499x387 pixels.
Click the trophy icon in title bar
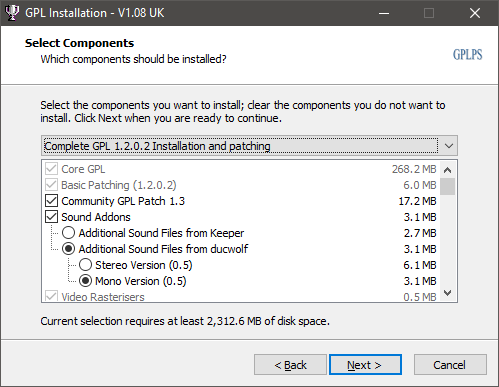12,13
